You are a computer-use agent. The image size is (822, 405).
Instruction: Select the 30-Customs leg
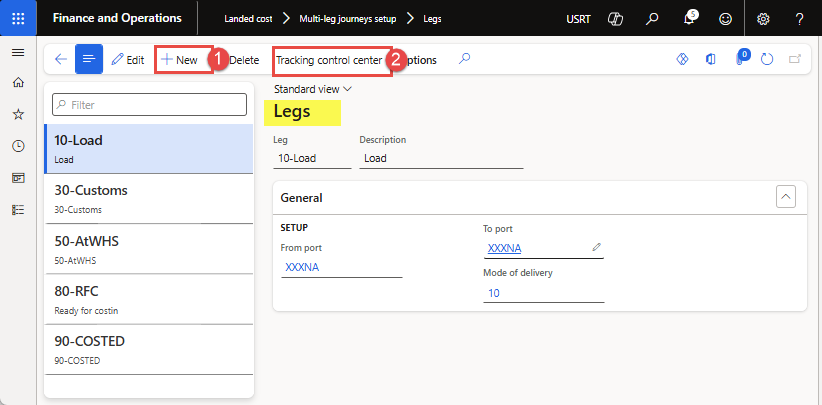[x=149, y=198]
